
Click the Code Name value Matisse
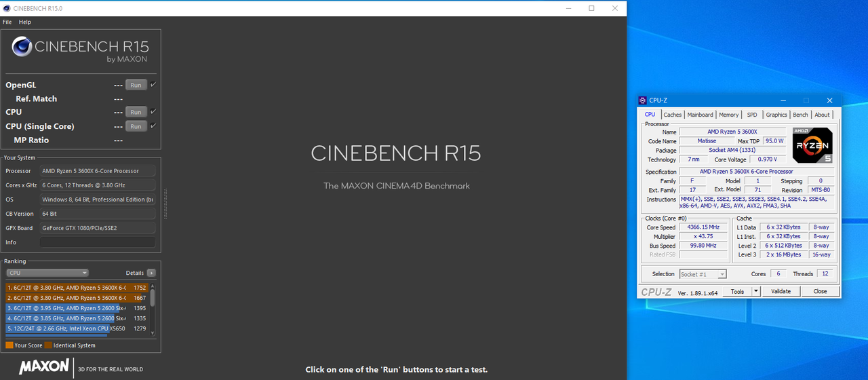click(x=707, y=141)
